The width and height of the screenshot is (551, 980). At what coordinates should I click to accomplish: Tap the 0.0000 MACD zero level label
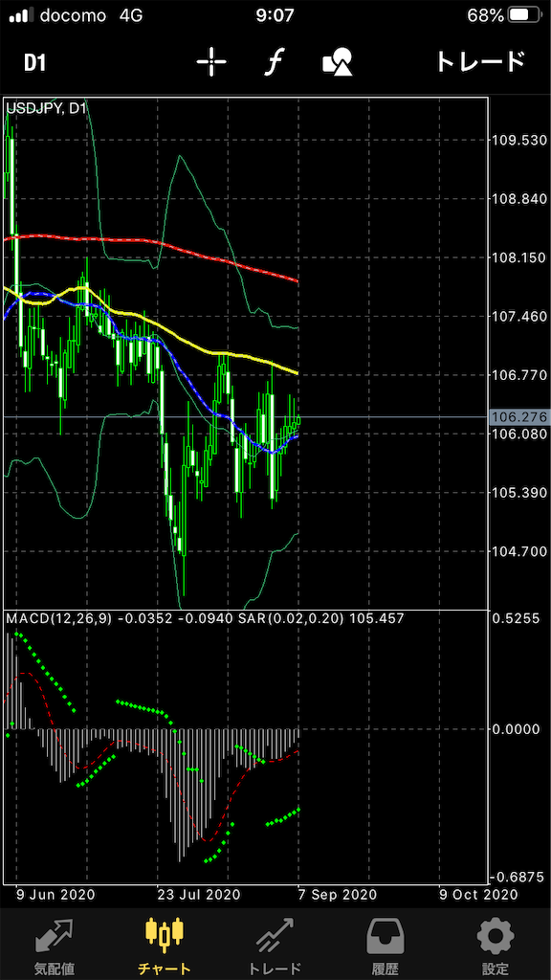coord(516,728)
